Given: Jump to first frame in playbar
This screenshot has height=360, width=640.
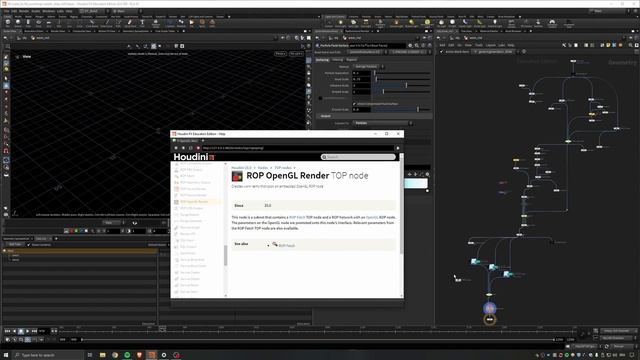Looking at the screenshot, I should click(7, 331).
